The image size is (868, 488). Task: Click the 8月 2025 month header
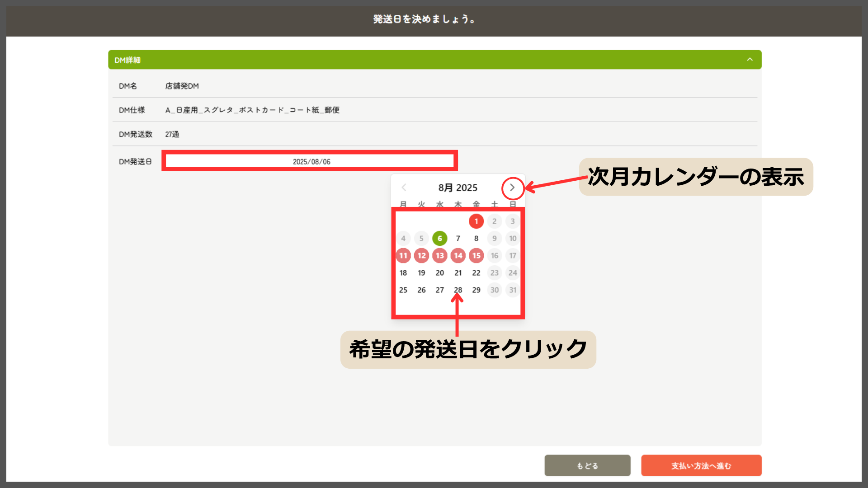(458, 188)
